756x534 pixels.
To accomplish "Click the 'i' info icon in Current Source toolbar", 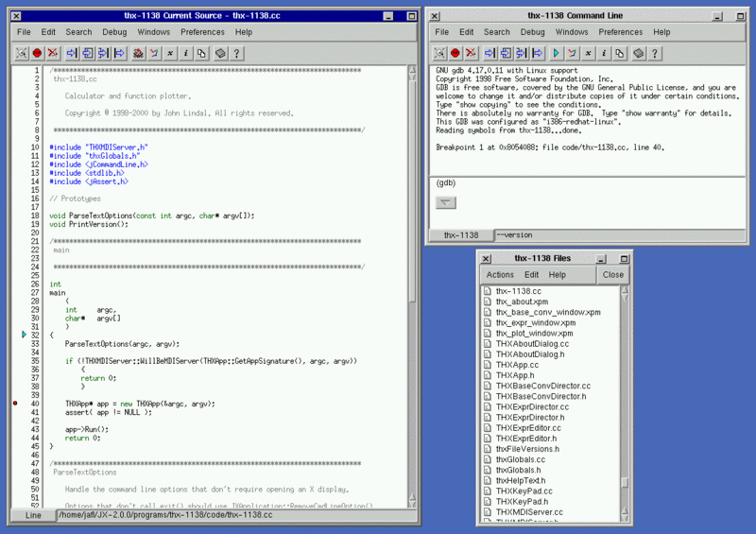I will point(186,53).
